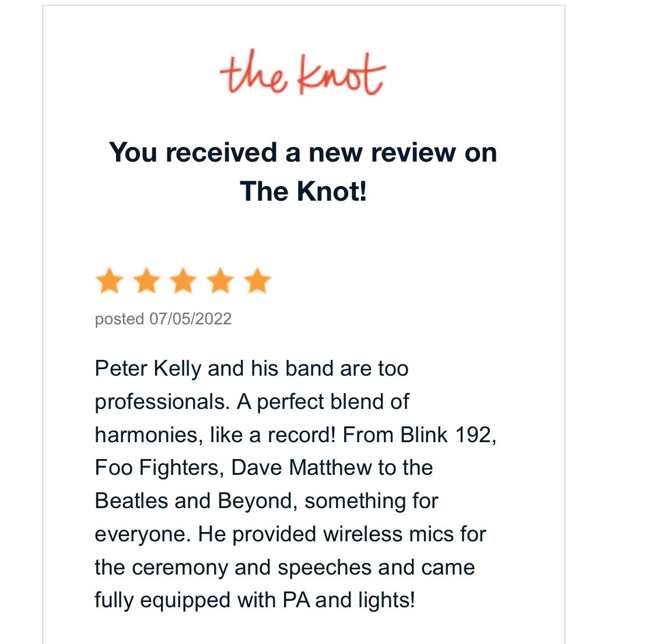The width and height of the screenshot is (648, 644).
Task: Click the second orange rating star
Action: 146,281
